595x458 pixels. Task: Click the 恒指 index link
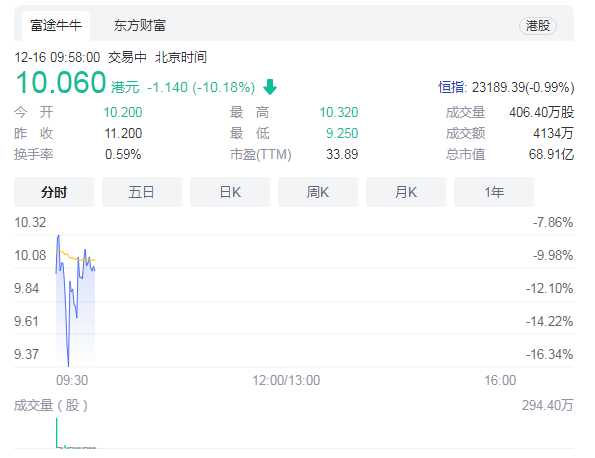pos(451,87)
